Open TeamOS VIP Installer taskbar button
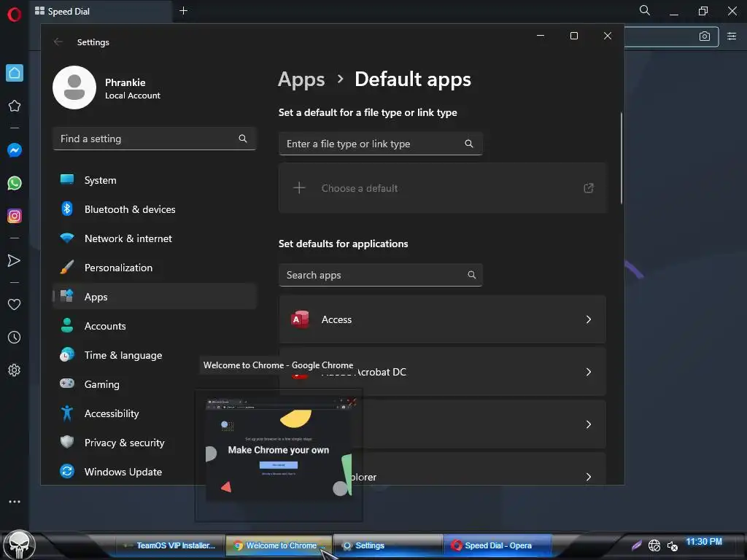Screen dimensions: 747x560 tap(169, 545)
